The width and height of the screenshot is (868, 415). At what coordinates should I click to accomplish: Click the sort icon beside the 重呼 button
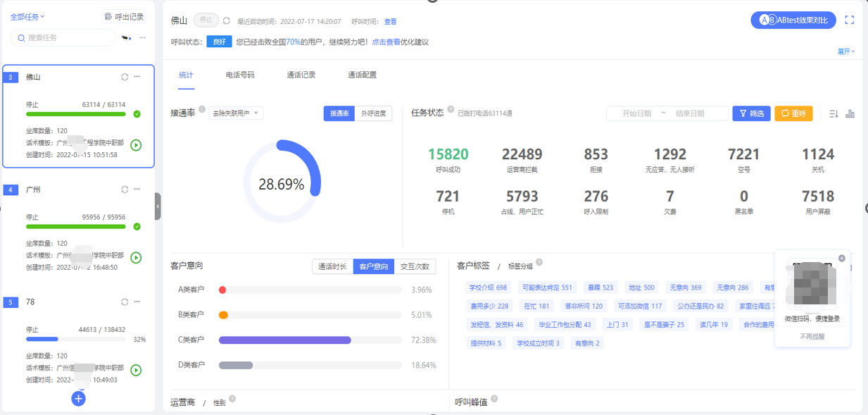click(834, 113)
